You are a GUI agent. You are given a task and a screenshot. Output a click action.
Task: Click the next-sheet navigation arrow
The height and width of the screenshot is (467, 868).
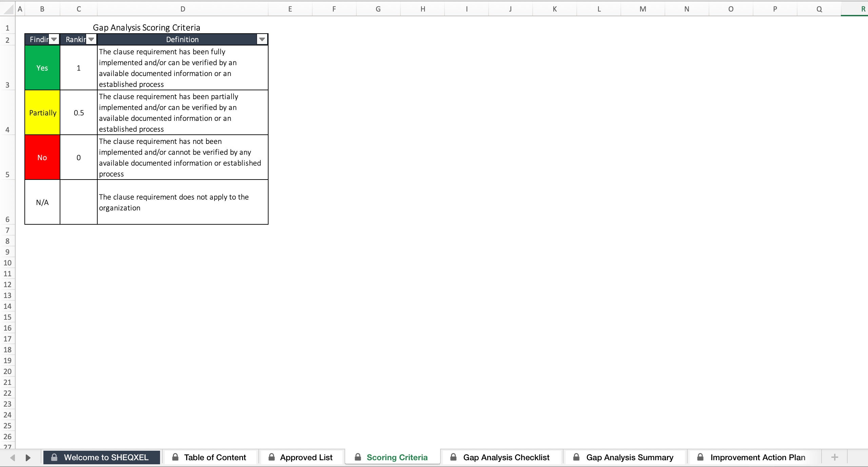(x=28, y=457)
